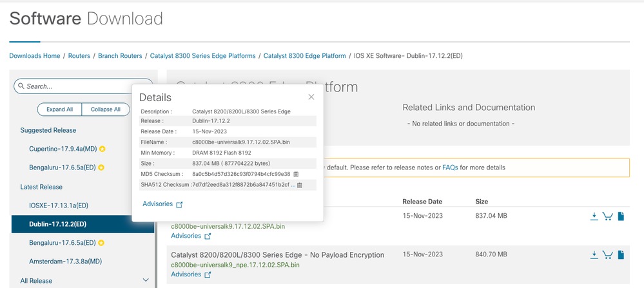Copy the SHA512 checksum to clipboard
The image size is (644, 288).
point(299,186)
